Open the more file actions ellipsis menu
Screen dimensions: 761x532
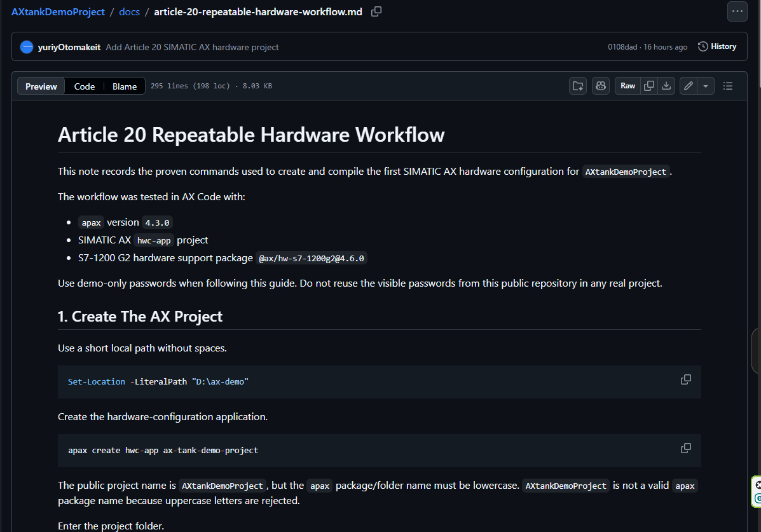coord(737,11)
